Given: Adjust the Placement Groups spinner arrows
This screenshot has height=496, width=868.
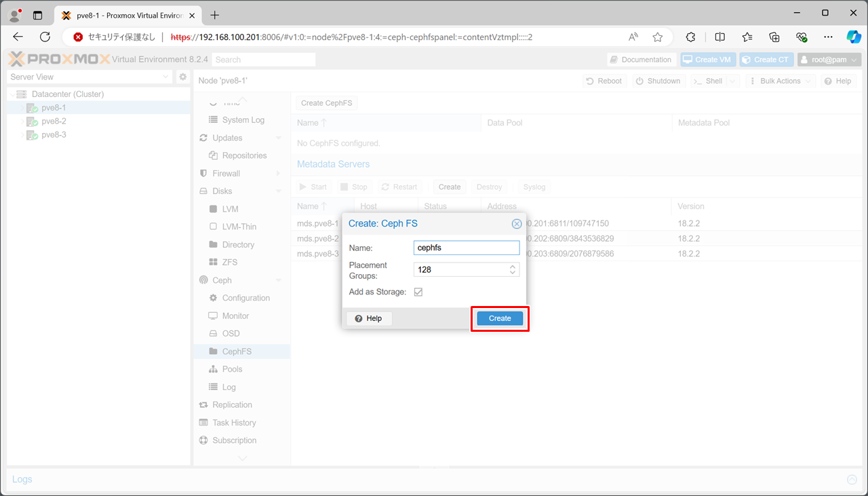Looking at the screenshot, I should pyautogui.click(x=513, y=270).
